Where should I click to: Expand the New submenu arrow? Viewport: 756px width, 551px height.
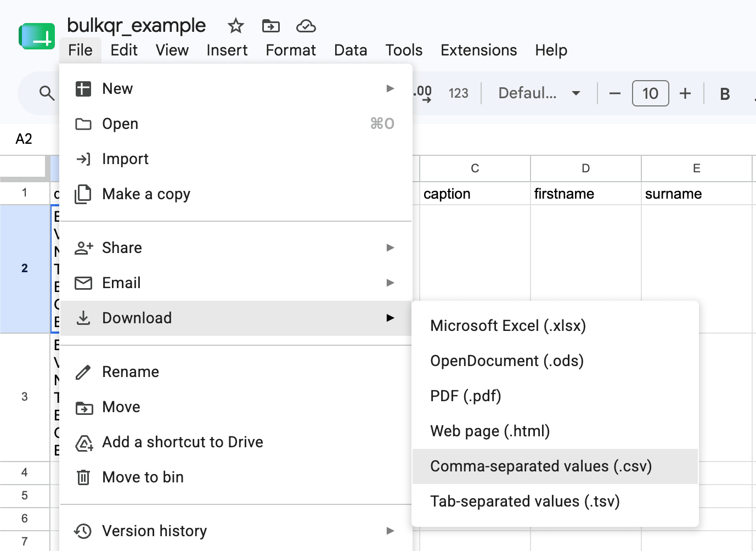pos(390,88)
